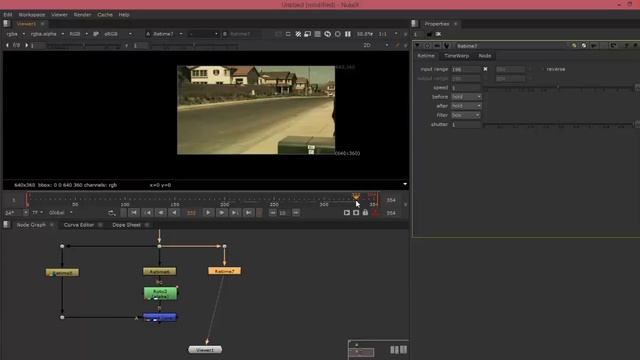The height and width of the screenshot is (360, 640).
Task: Click the circular viewer toolbar icon next to pause
Action: click(338, 34)
